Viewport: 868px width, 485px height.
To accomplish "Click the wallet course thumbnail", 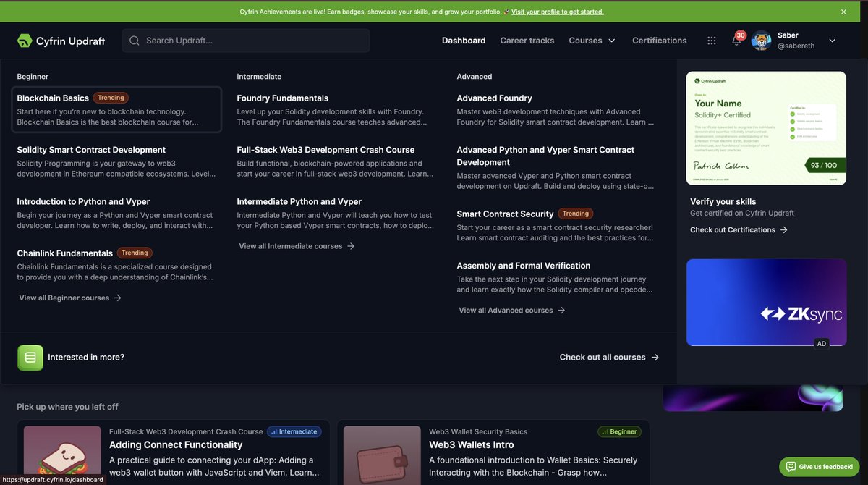I will click(x=382, y=455).
